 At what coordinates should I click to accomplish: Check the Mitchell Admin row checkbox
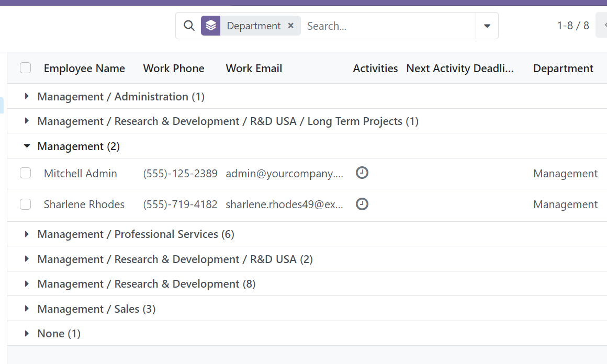pos(25,173)
